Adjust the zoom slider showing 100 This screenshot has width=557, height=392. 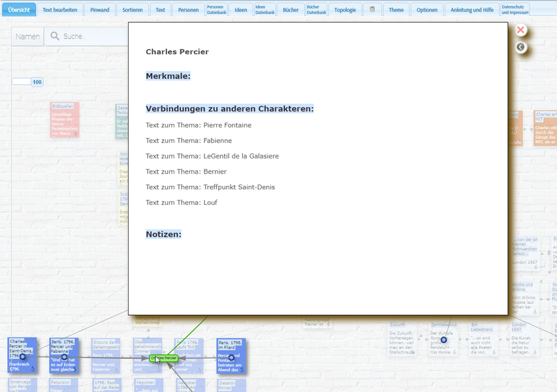pyautogui.click(x=22, y=82)
